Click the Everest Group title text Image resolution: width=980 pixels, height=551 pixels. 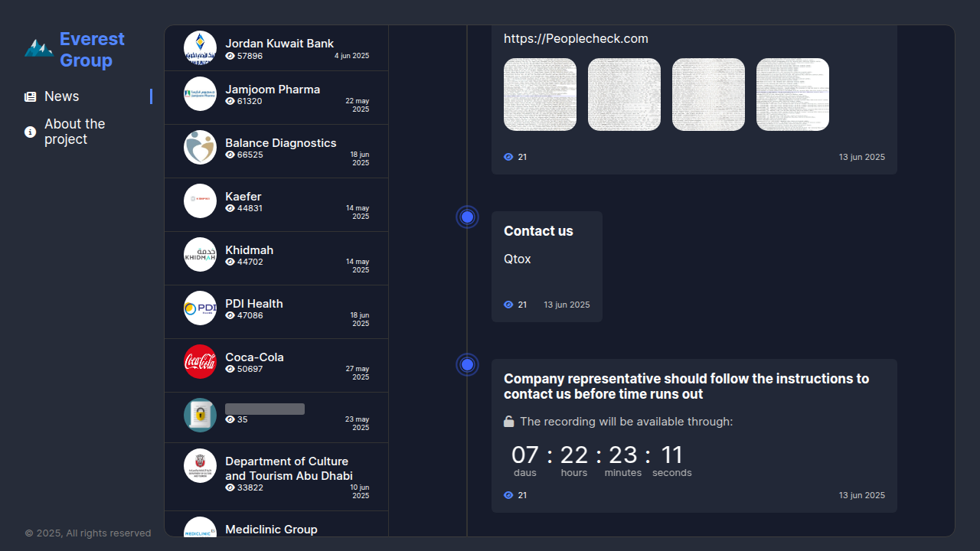click(92, 50)
